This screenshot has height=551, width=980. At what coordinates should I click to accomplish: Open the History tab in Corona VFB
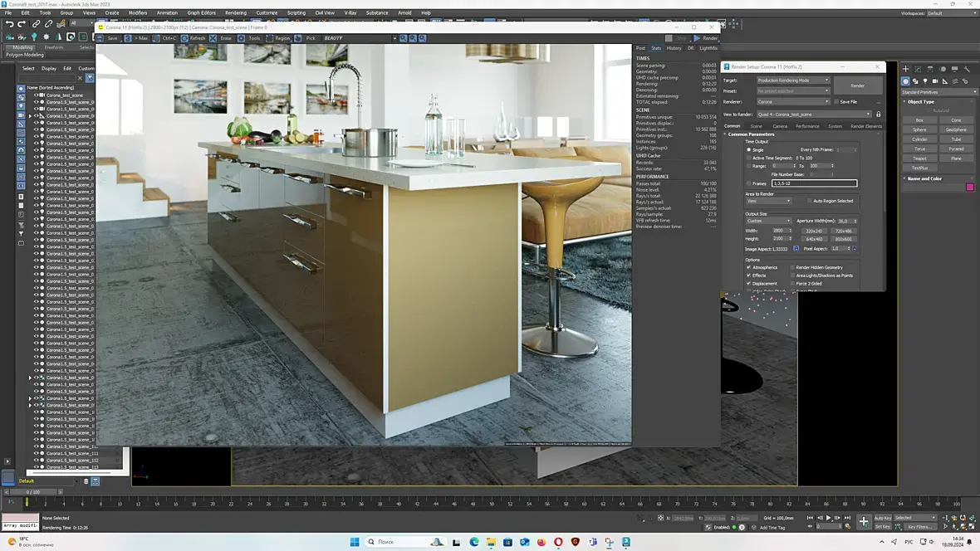[x=674, y=48]
